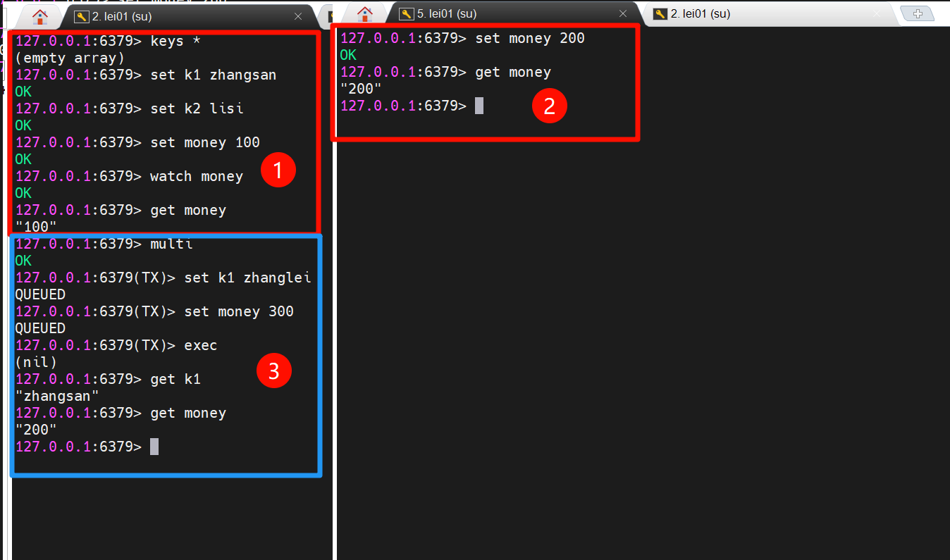Click the "200" output in left terminal
950x560 pixels.
pyautogui.click(x=36, y=430)
